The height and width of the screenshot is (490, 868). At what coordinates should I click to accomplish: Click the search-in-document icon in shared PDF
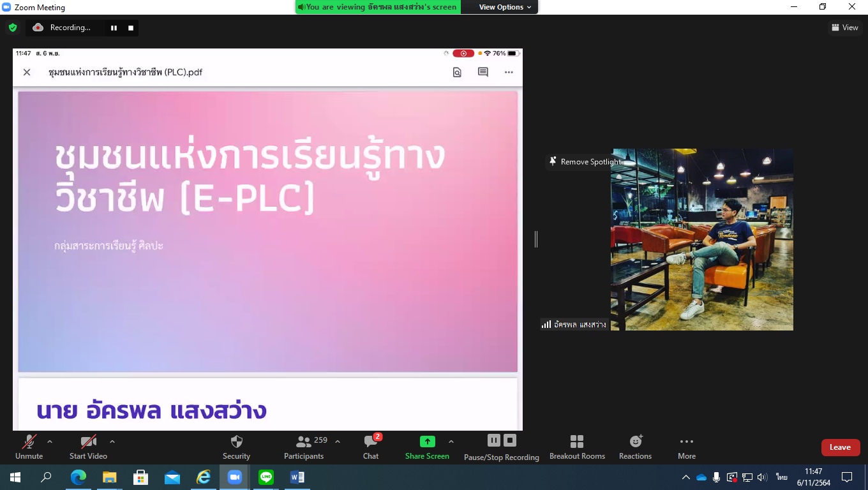457,72
